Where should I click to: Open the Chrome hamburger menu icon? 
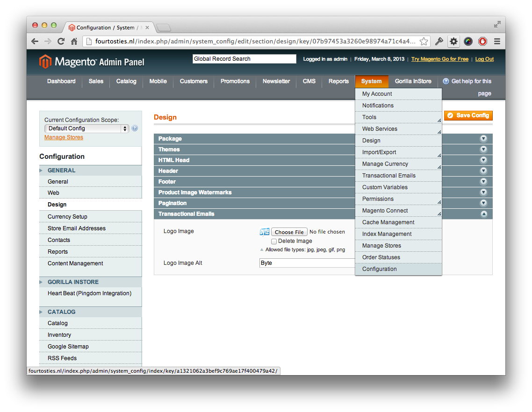coord(496,41)
